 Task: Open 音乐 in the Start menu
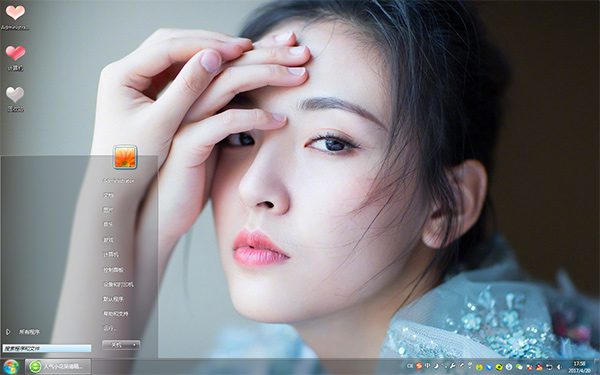coord(108,225)
